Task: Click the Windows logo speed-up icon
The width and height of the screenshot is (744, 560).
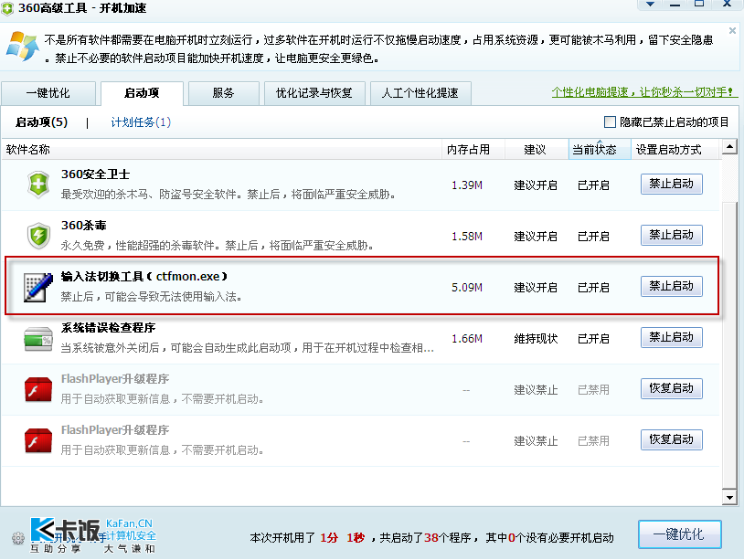Action: pos(22,47)
